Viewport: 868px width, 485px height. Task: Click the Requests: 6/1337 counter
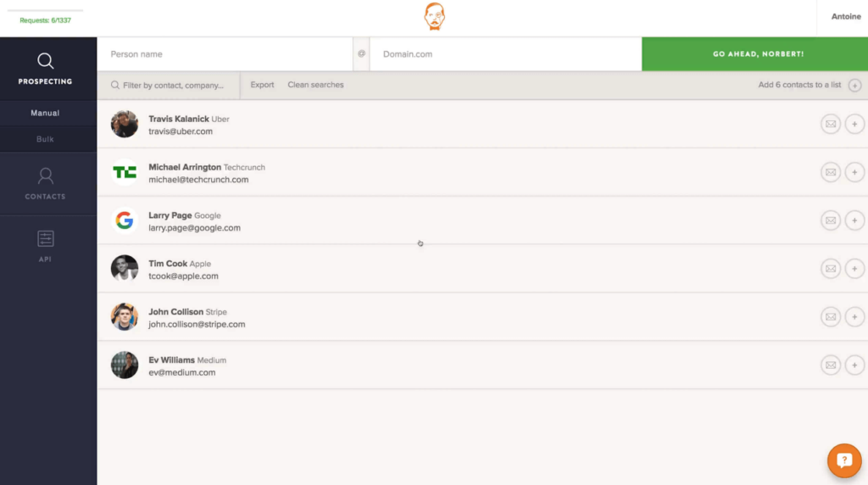[46, 20]
